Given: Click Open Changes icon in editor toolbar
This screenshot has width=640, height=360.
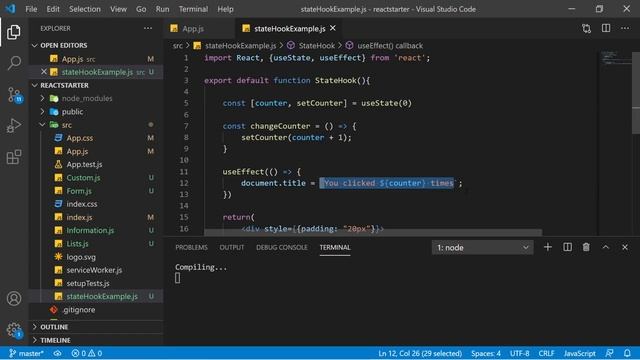Looking at the screenshot, I should [587, 29].
